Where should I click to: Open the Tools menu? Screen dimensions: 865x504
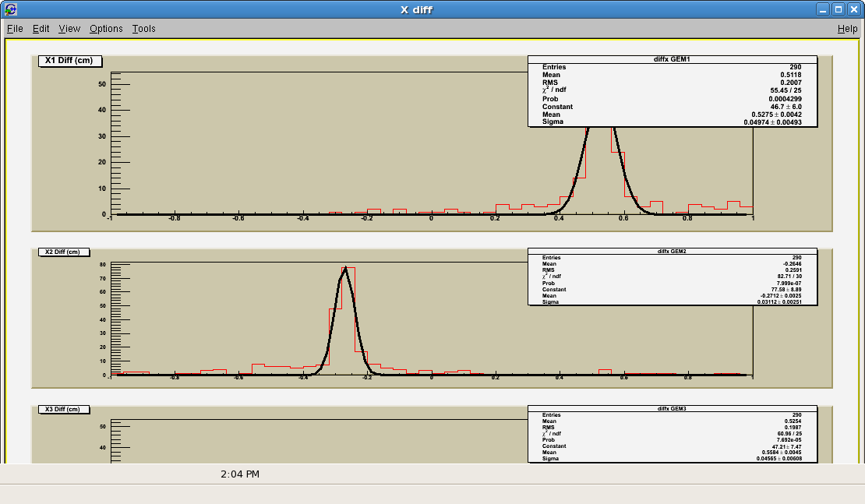click(143, 29)
